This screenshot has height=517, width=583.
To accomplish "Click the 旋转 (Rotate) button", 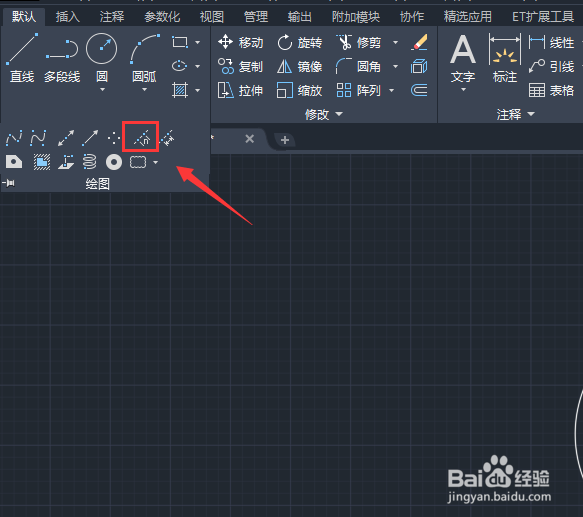I will pyautogui.click(x=300, y=42).
